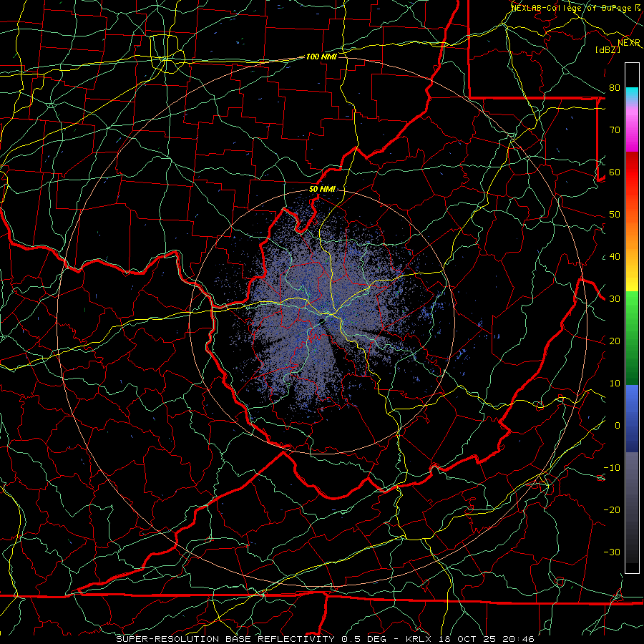Click the cyan segment of the color bar
The width and height of the screenshot is (644, 644).
[632, 93]
